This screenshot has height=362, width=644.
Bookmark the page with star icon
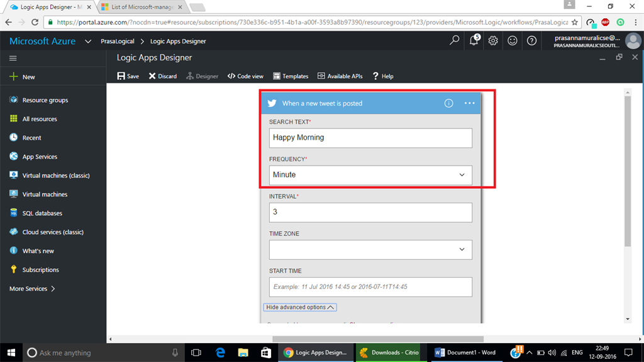575,22
